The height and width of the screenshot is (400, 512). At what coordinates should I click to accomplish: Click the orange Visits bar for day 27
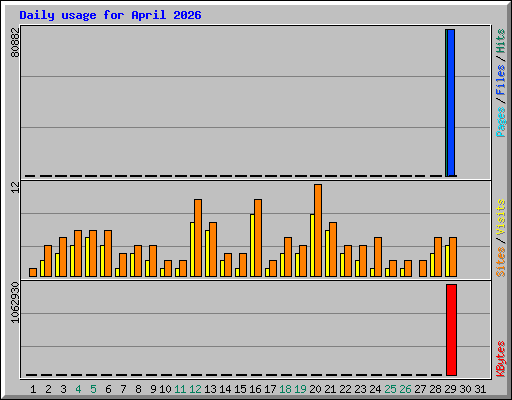coord(423,268)
